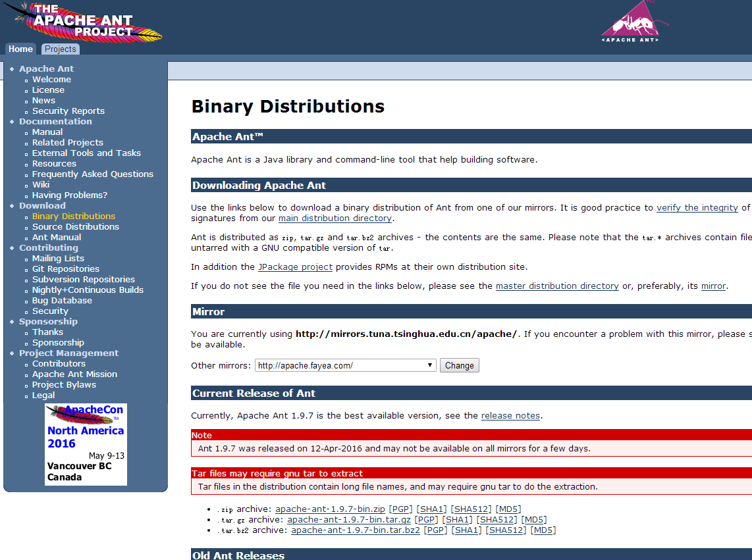The image size is (752, 560).
Task: Open Subversion Repositories page
Action: pos(84,280)
